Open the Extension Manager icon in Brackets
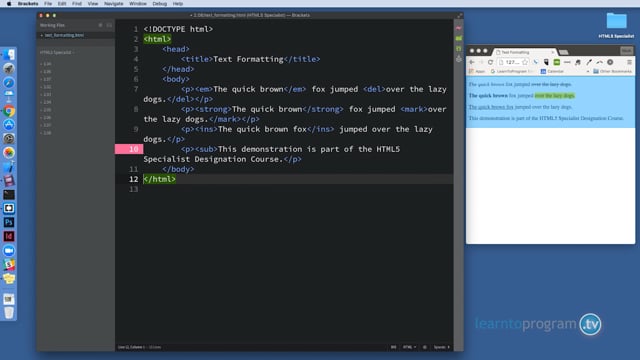640x360 pixels. (459, 38)
